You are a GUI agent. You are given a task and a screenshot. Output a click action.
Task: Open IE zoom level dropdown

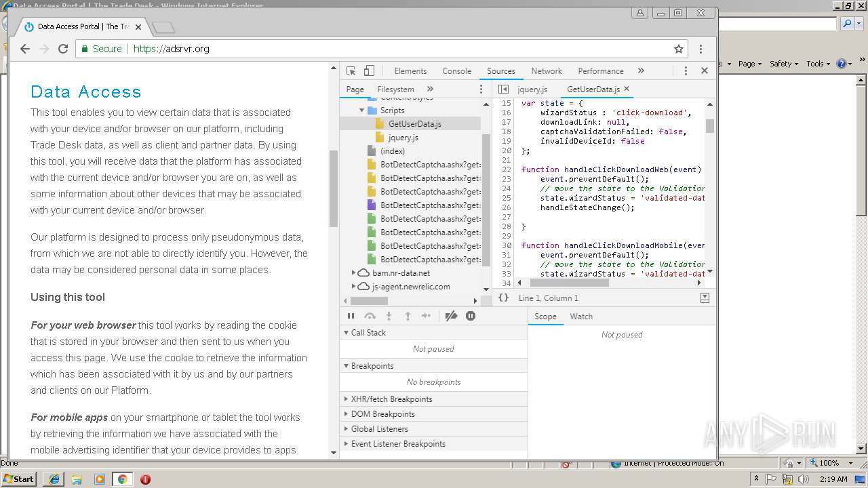point(851,463)
